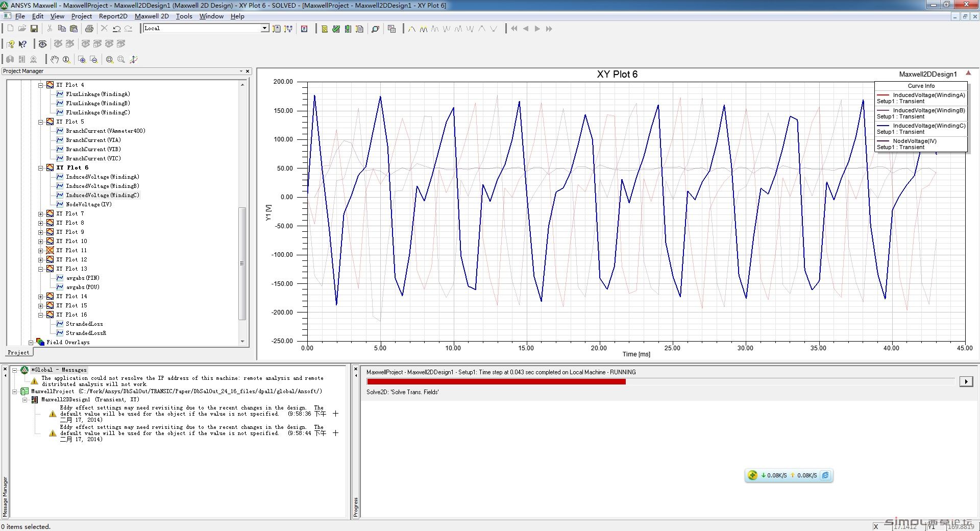
Task: Click the What's This help arrow icon
Action: pos(22,44)
